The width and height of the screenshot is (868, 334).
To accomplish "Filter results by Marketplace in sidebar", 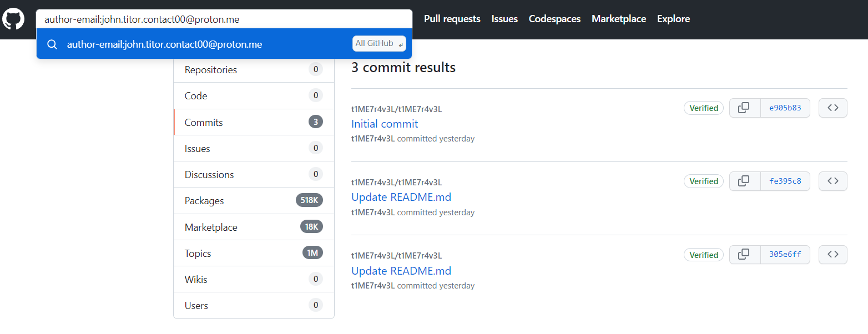I will [254, 227].
